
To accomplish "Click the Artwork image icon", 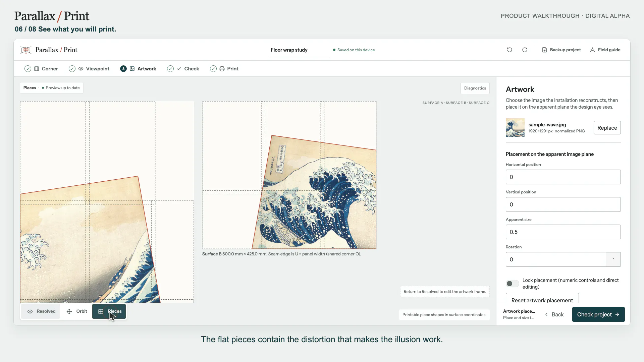I will [132, 69].
